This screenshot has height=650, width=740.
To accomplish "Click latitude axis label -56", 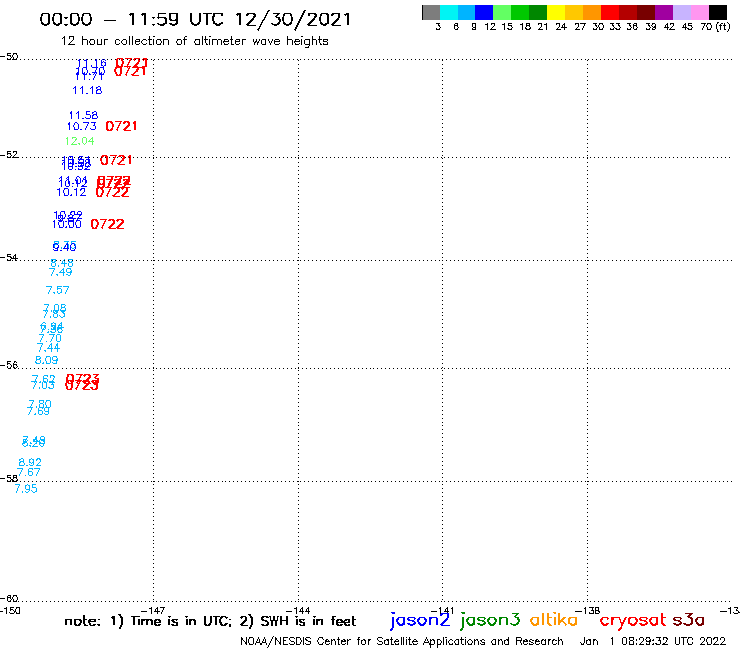I will click(x=9, y=365).
